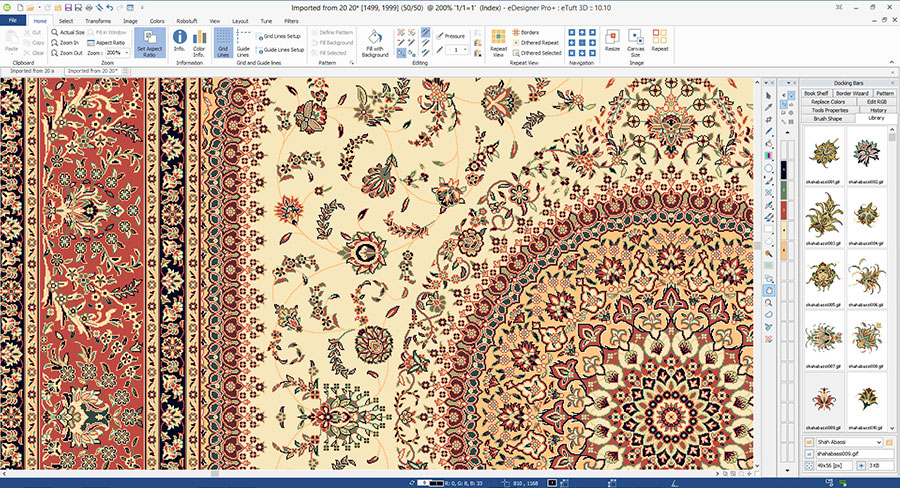Image resolution: width=900 pixels, height=488 pixels.
Task: Open the Robotuft ribbon tab
Action: coord(187,21)
